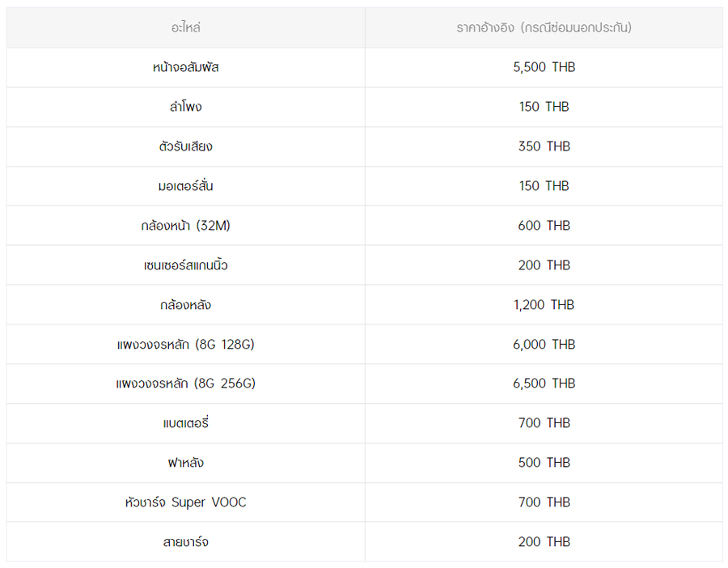
Task: Click the 5,500 THB price cell
Action: (544, 67)
